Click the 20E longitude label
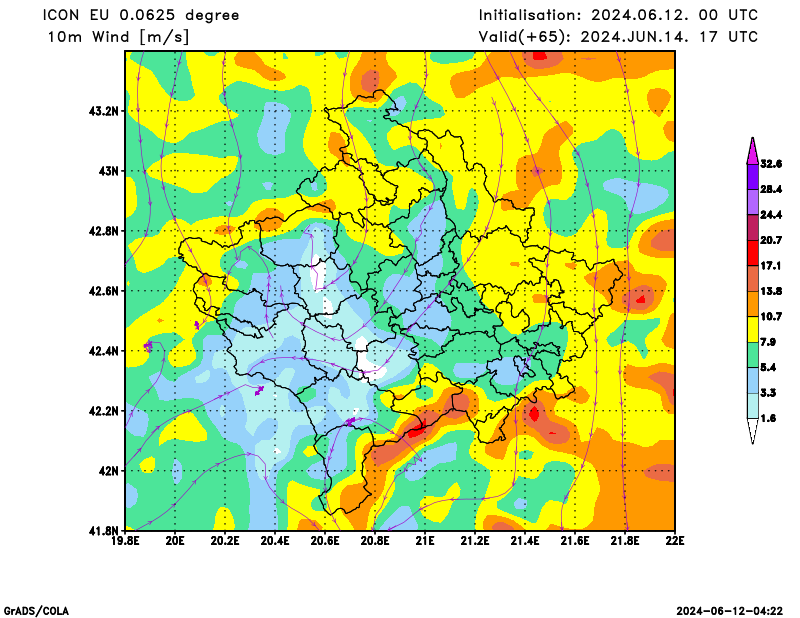The width and height of the screenshot is (800, 618). point(176,541)
